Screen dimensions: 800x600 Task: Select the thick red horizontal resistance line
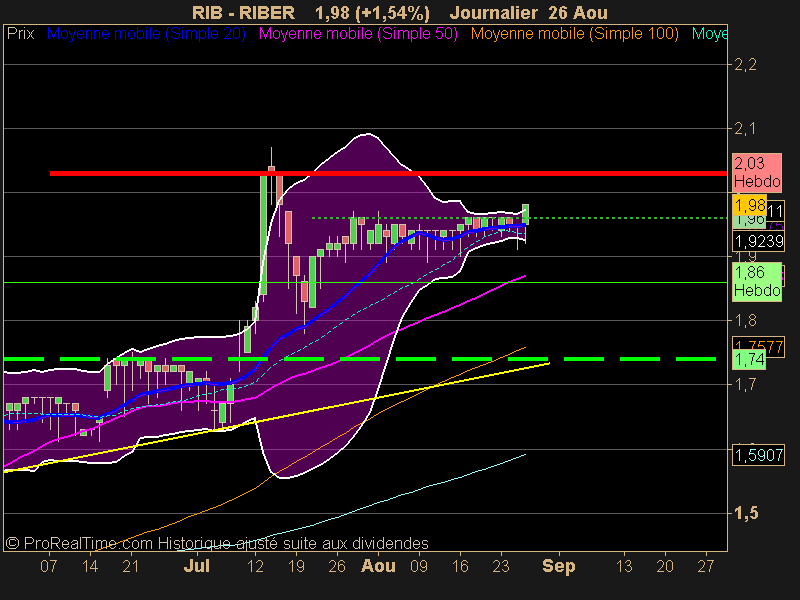point(388,173)
